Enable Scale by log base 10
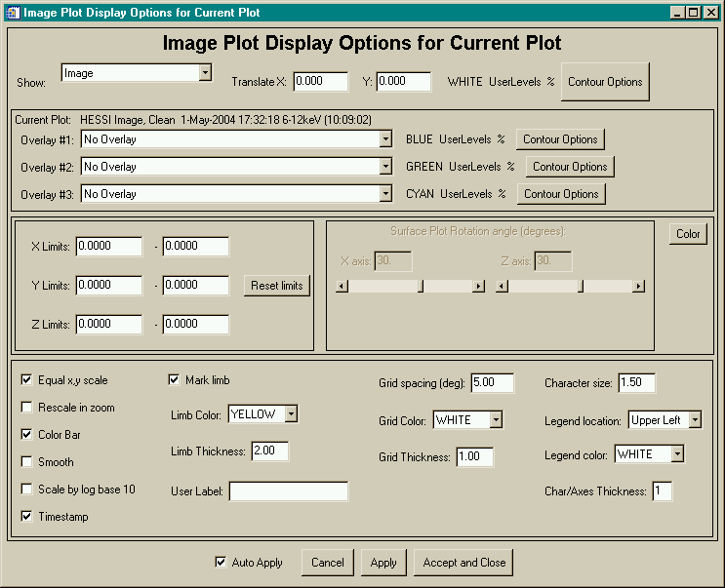Viewport: 725px width, 588px height. 27,490
